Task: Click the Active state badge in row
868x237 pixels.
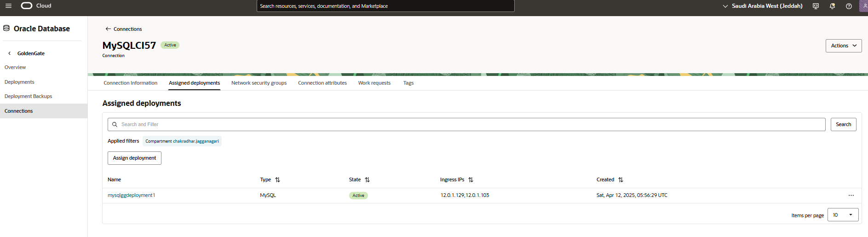Action: pyautogui.click(x=358, y=196)
